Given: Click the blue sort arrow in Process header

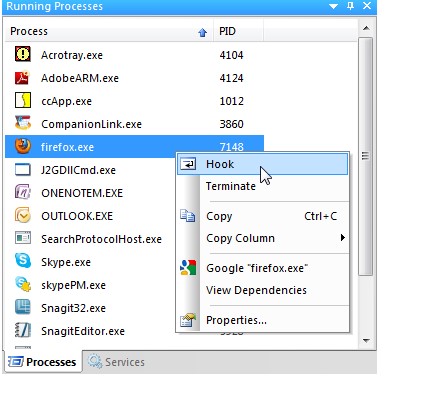Looking at the screenshot, I should [202, 32].
